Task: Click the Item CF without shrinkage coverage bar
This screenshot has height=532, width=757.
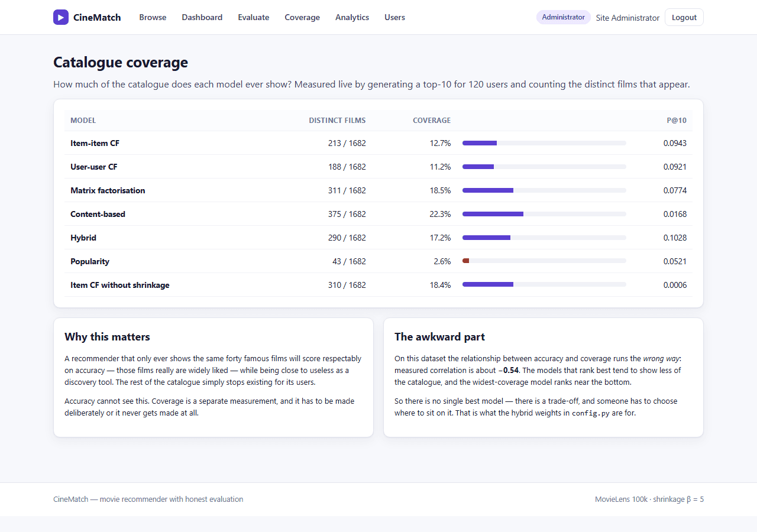Action: [x=544, y=284]
